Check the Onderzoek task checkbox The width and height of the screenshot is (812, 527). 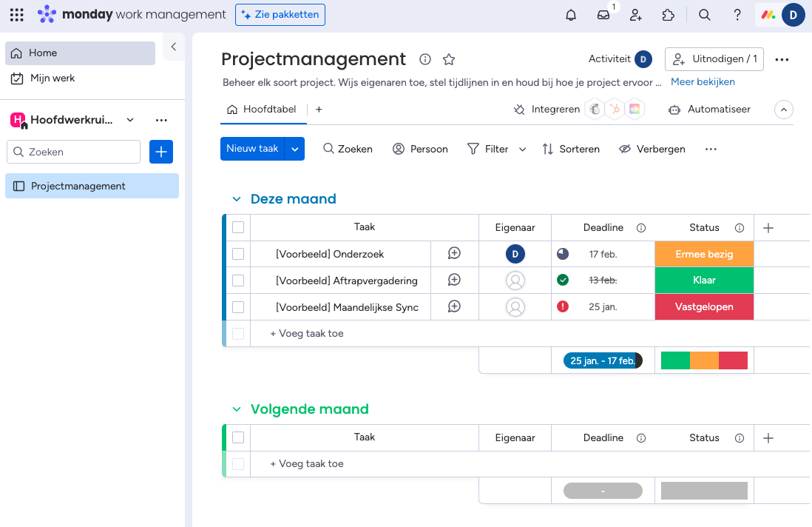point(238,254)
